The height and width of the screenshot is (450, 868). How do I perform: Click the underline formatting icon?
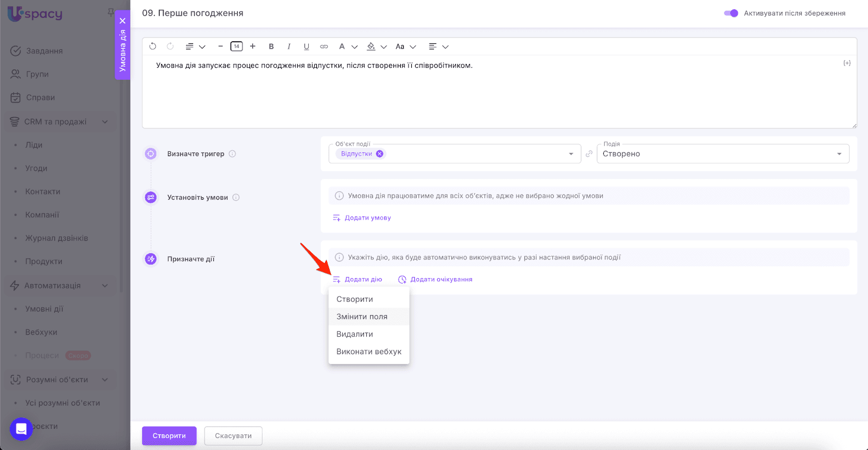click(x=307, y=47)
